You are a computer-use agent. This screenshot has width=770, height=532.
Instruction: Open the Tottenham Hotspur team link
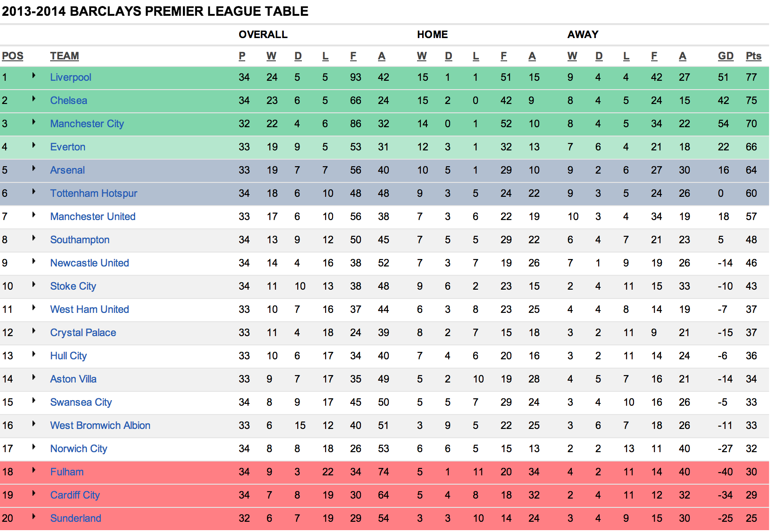[94, 194]
